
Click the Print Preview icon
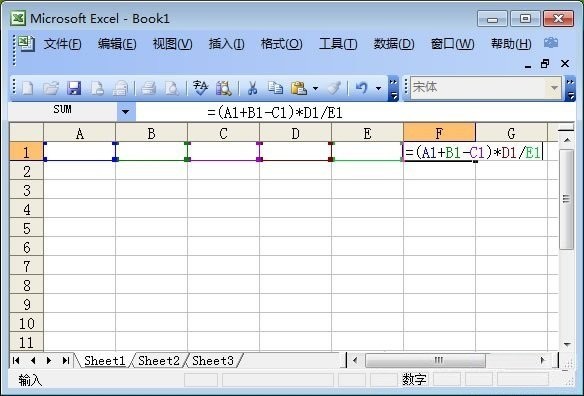(x=172, y=88)
